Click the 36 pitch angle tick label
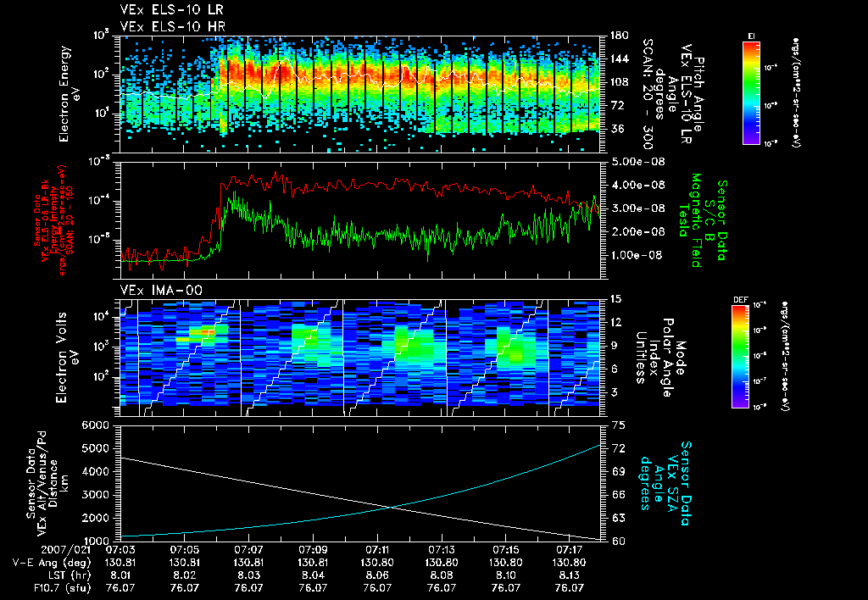This screenshot has height=600, width=868. [x=616, y=129]
